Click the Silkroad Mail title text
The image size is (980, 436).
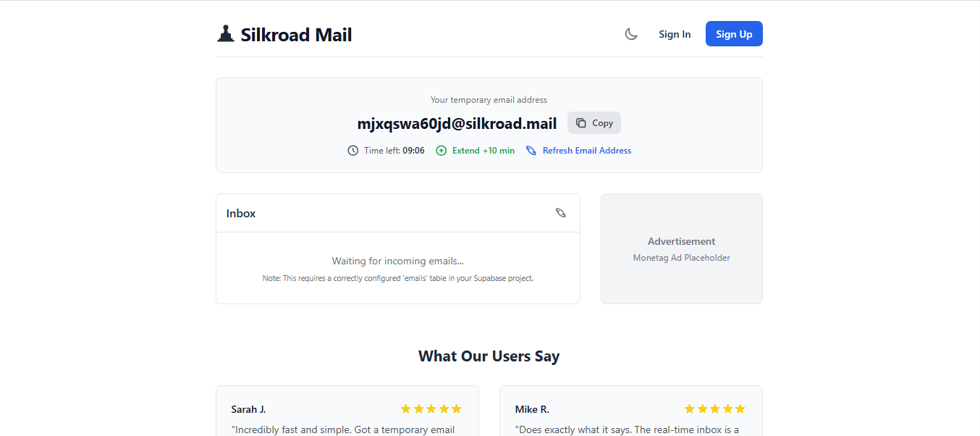pyautogui.click(x=297, y=34)
